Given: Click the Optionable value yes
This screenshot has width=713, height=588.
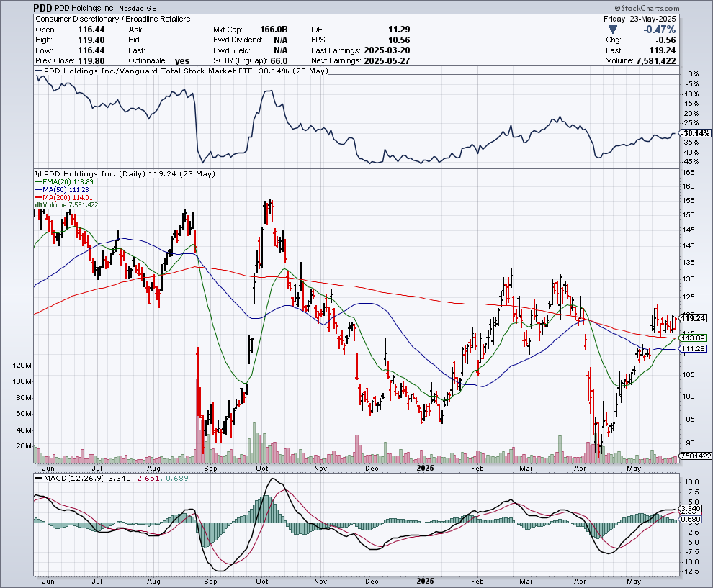Looking at the screenshot, I should click(x=182, y=61).
